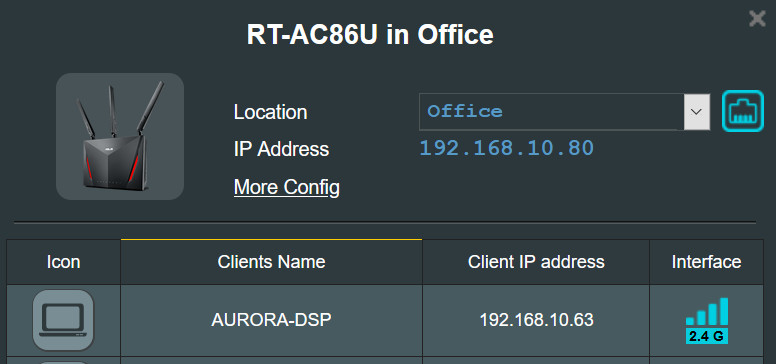Screen dimensions: 776x364
Task: Click the Location label text
Action: 270,112
